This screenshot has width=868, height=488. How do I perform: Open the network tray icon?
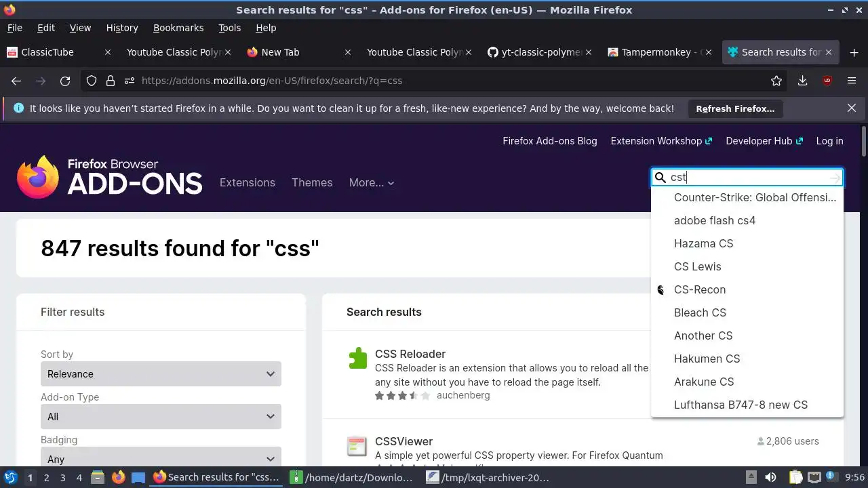pyautogui.click(x=814, y=477)
